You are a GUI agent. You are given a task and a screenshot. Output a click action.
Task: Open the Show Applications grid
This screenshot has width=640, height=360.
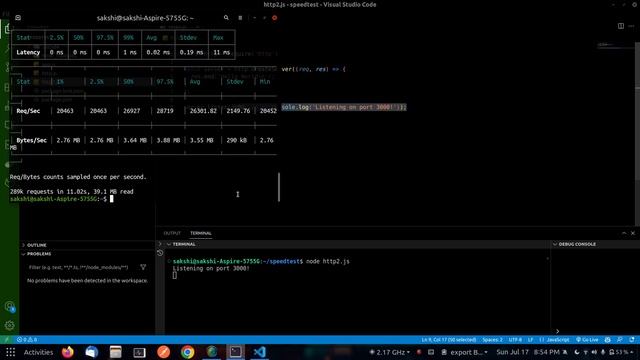coord(11,352)
